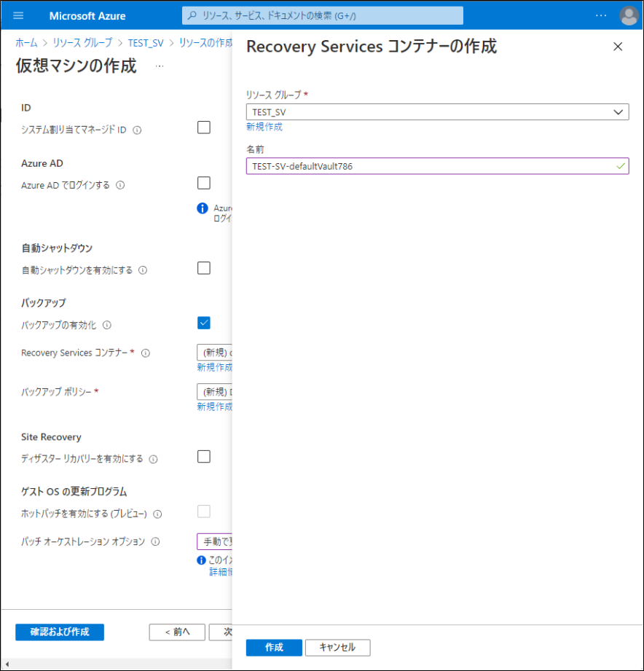The height and width of the screenshot is (671, 644).
Task: Show info for Azure AD でログインする
Action: coord(121,185)
